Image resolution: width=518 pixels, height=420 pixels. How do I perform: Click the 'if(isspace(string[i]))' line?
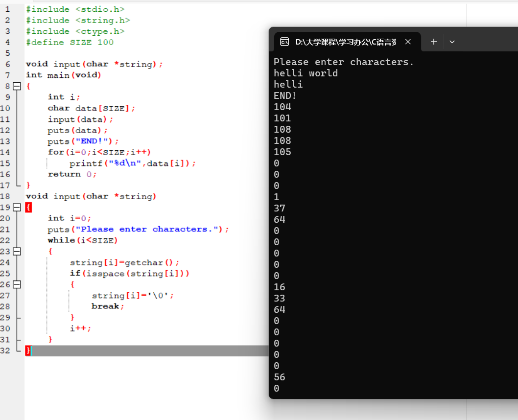pos(129,274)
